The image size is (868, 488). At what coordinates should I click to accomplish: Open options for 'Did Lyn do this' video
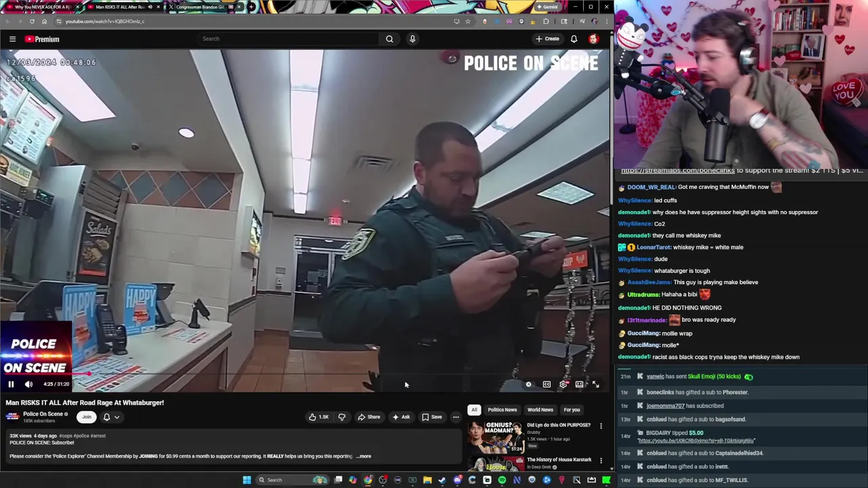click(601, 426)
